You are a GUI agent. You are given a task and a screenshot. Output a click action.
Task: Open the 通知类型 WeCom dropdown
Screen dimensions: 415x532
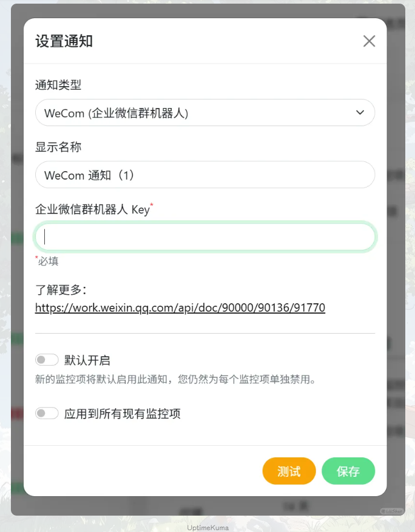click(x=205, y=113)
